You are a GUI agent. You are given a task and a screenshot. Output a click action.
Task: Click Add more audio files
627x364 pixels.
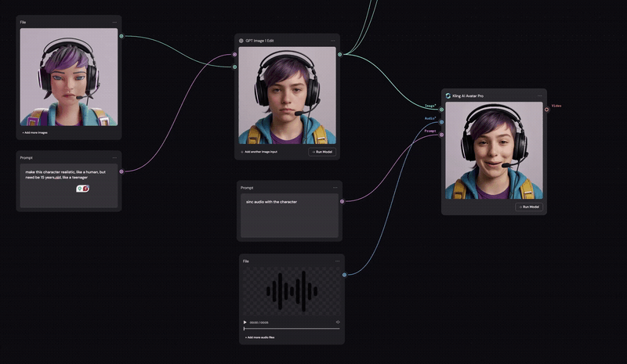coord(260,337)
